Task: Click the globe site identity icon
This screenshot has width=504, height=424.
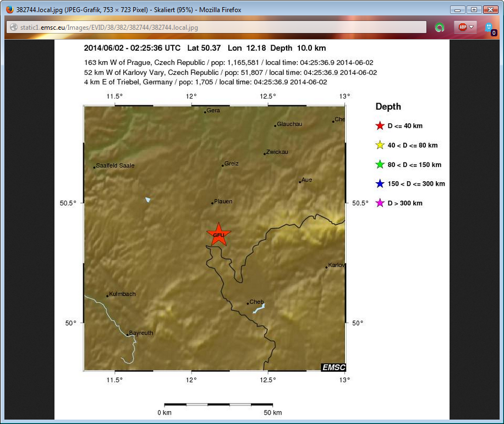Action: pos(14,28)
